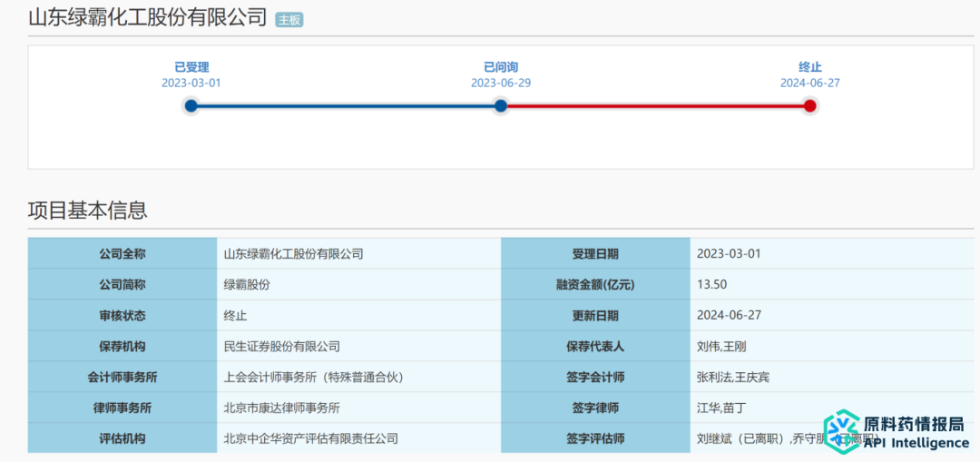This screenshot has height=462, width=980.
Task: Click the 受理日期 header cell
Action: coord(595,254)
